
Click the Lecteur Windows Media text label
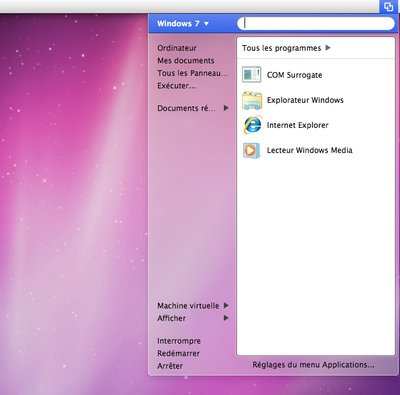click(x=309, y=150)
